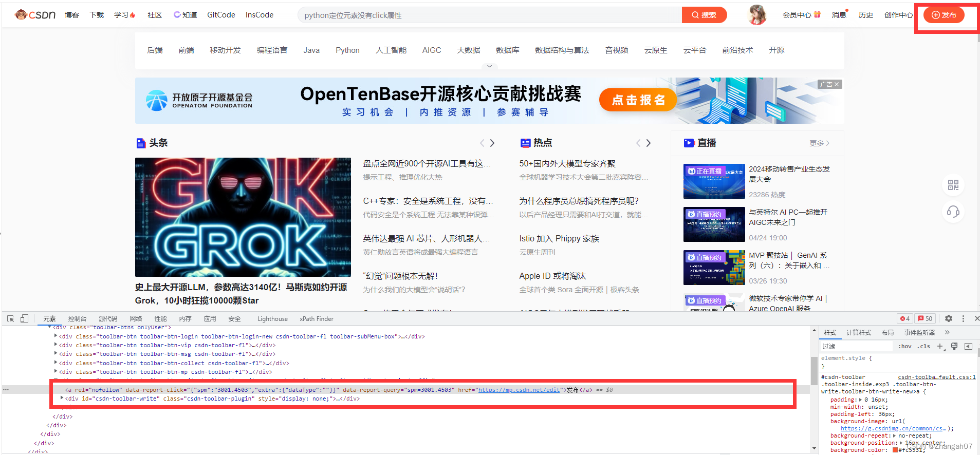Image resolution: width=980 pixels, height=455 pixels.
Task: Open 学习 in the top navigation
Action: click(x=124, y=15)
